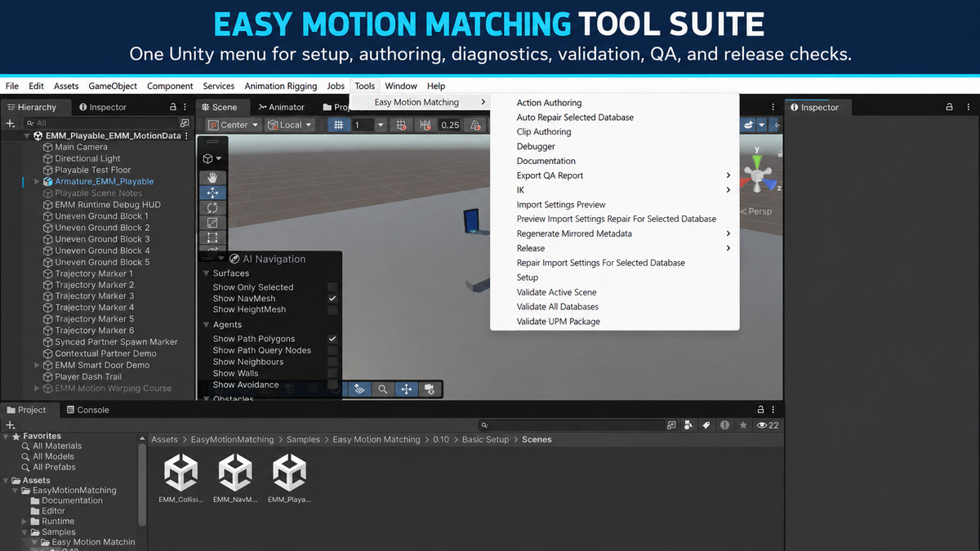Open scene EMM_Playable_EMM_MotionData context menu dots
Viewport: 980px width, 551px height.
pyautogui.click(x=188, y=136)
